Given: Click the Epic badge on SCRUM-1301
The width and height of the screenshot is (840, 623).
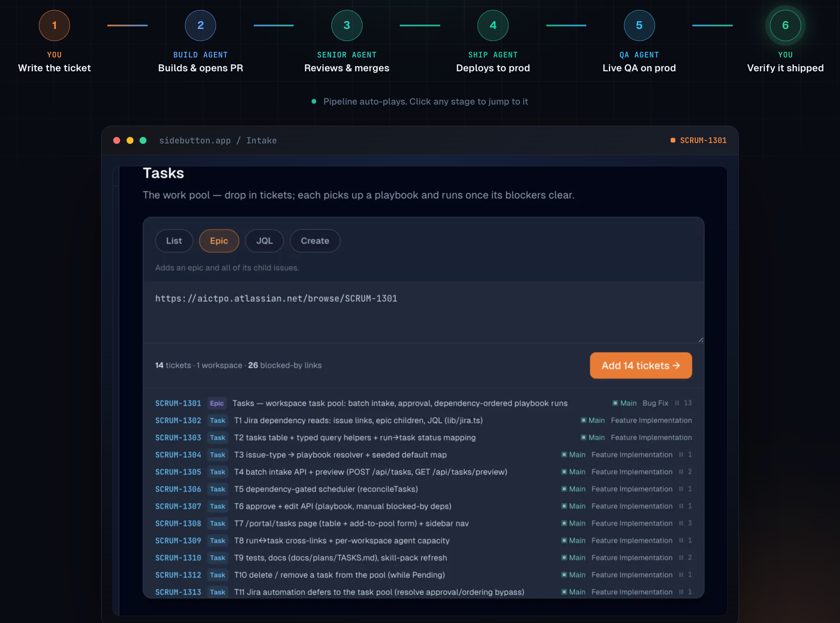Looking at the screenshot, I should tap(217, 403).
